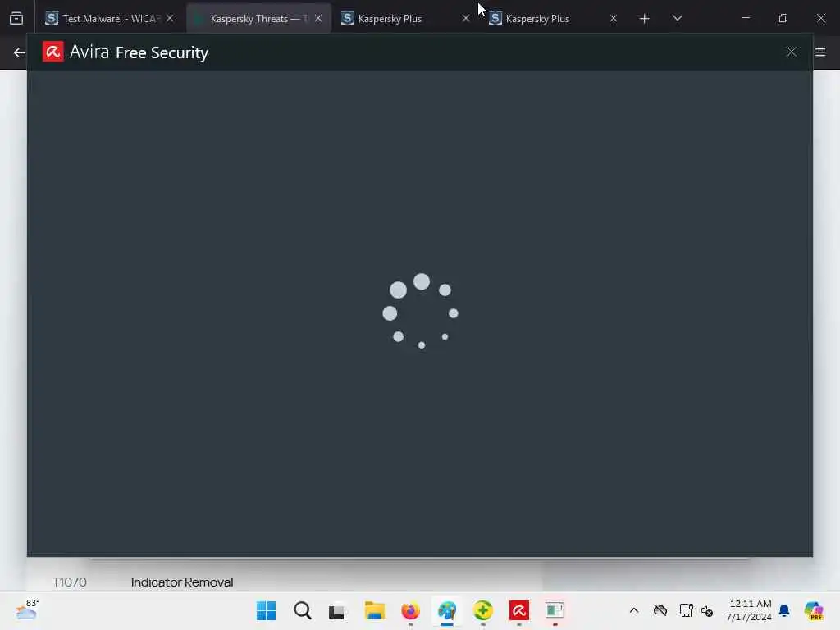The image size is (840, 630).
Task: Click the muted volume tray icon
Action: click(707, 611)
